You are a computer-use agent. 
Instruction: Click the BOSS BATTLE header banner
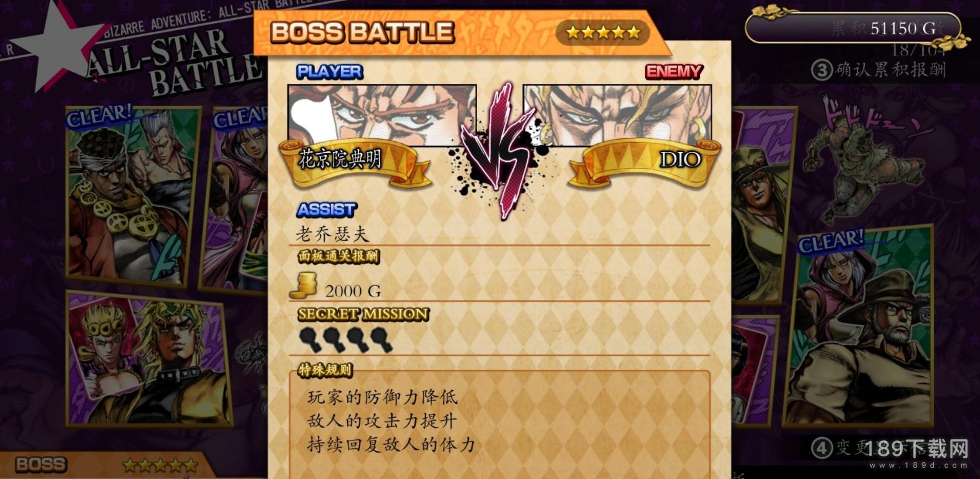pyautogui.click(x=463, y=32)
